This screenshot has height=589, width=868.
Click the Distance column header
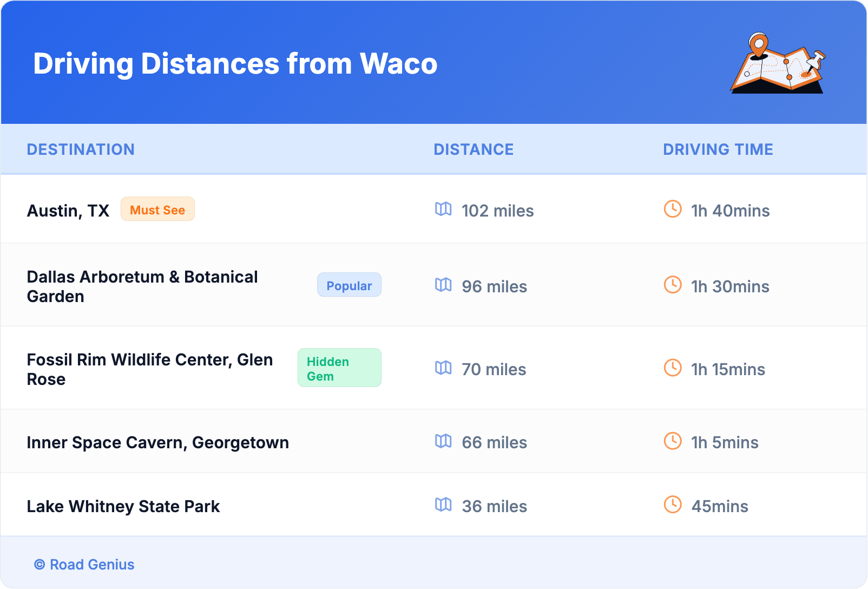coord(474,149)
